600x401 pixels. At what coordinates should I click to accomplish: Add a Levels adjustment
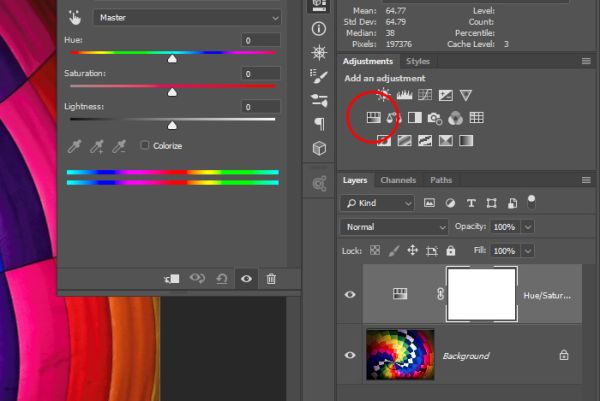click(x=404, y=95)
